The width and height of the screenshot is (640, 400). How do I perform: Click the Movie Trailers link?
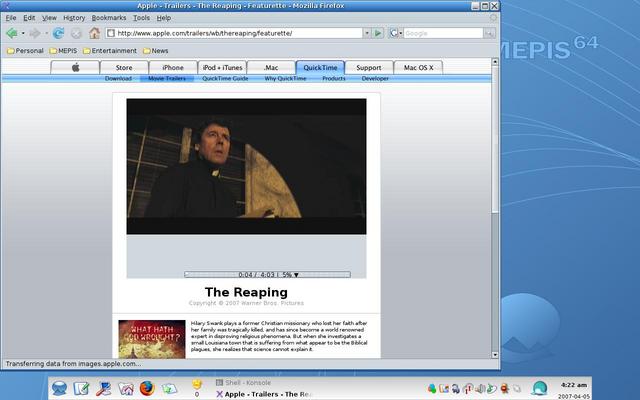click(x=167, y=78)
